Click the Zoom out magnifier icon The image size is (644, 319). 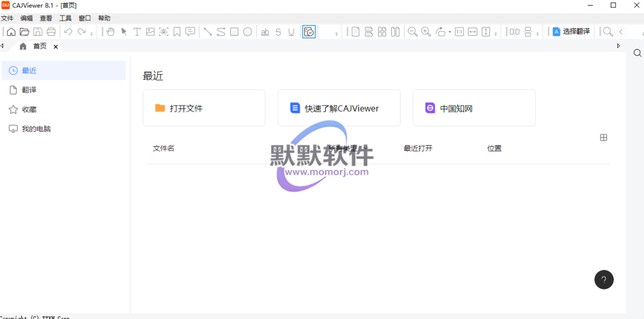click(413, 31)
